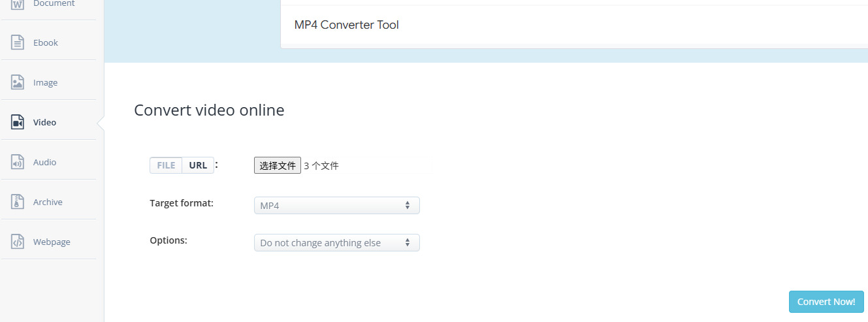
Task: Open the Ebook category label
Action: 46,42
